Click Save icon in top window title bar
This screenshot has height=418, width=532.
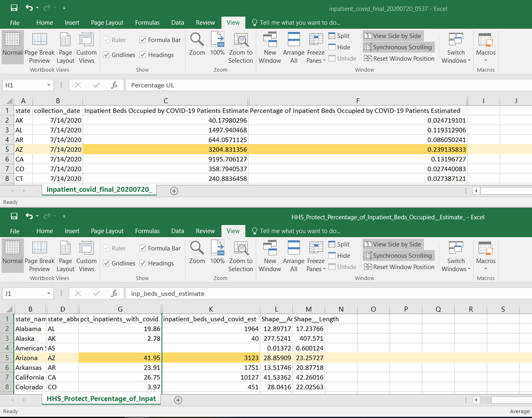pyautogui.click(x=14, y=8)
